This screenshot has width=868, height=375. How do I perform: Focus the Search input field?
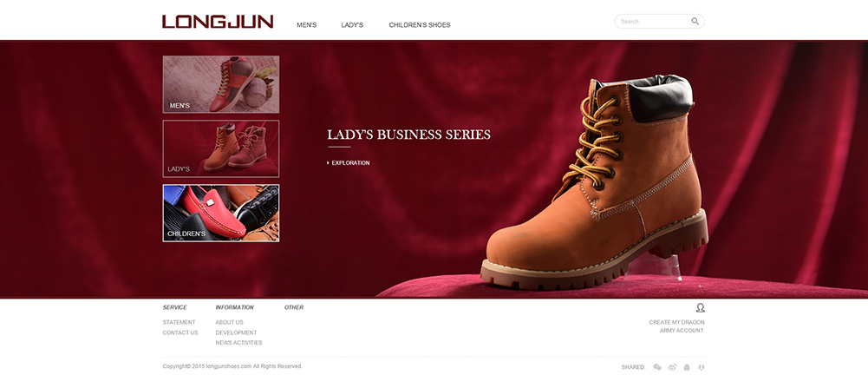click(653, 21)
